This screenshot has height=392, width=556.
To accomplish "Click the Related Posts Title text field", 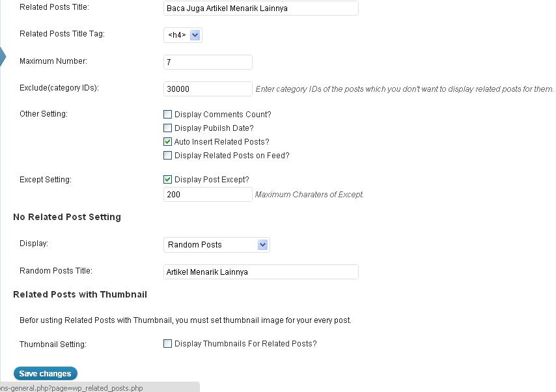I will (260, 8).
